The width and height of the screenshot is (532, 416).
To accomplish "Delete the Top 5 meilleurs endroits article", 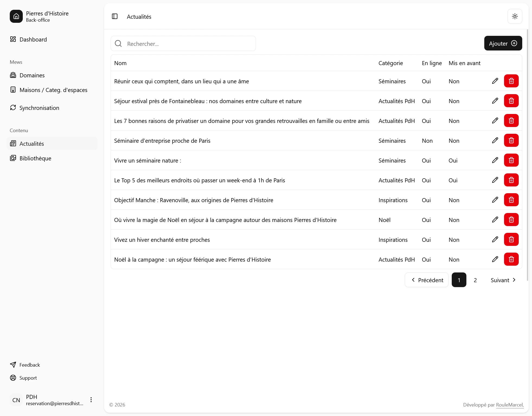I will pos(511,180).
